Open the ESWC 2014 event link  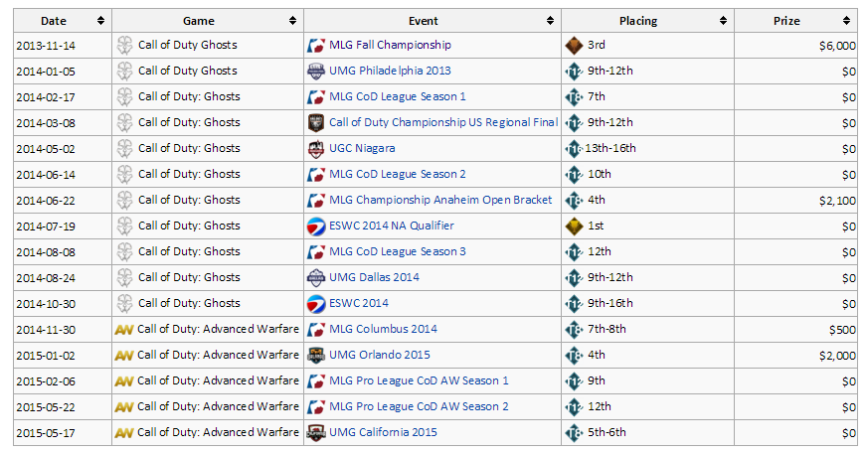[359, 303]
